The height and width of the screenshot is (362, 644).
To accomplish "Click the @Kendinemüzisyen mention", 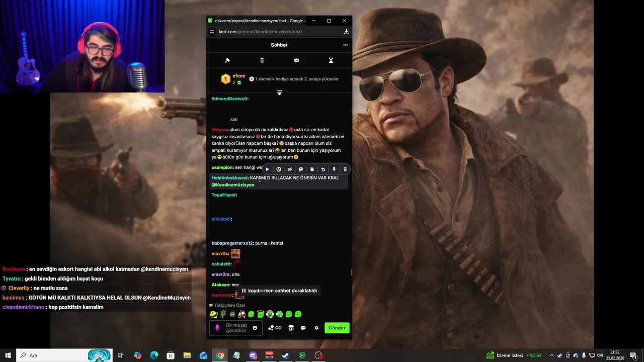I will (233, 185).
